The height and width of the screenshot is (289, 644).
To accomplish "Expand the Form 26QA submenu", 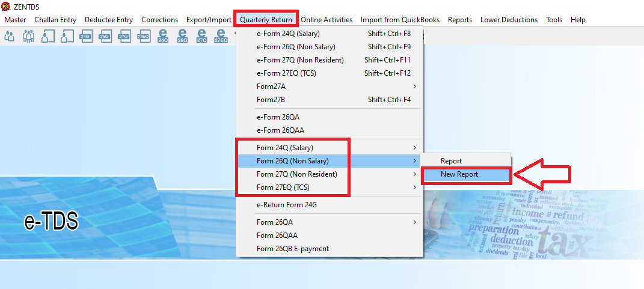I will [330, 222].
